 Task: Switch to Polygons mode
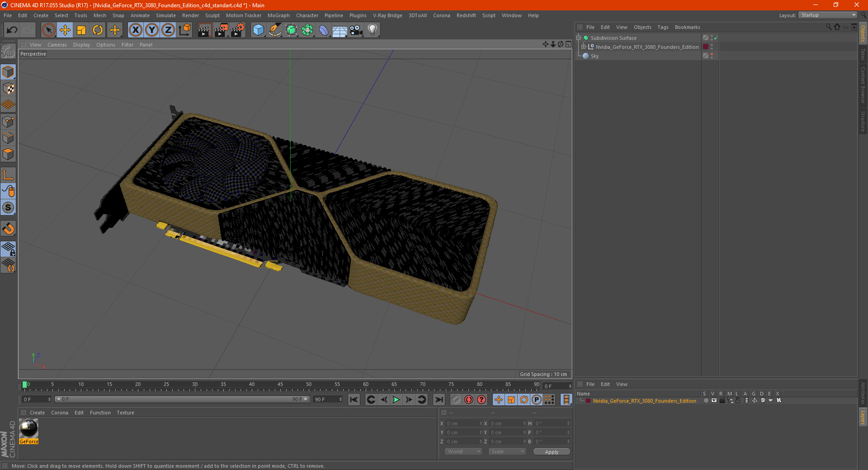pyautogui.click(x=8, y=154)
